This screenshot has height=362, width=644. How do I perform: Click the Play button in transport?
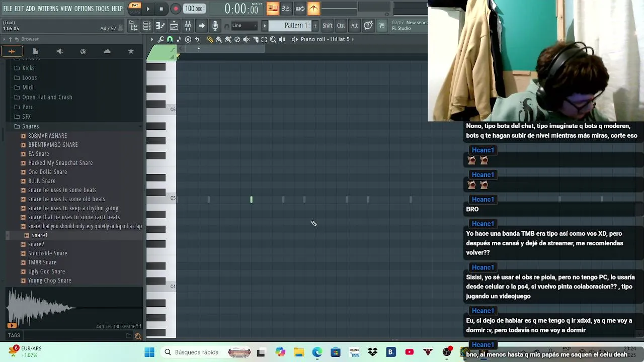click(148, 9)
